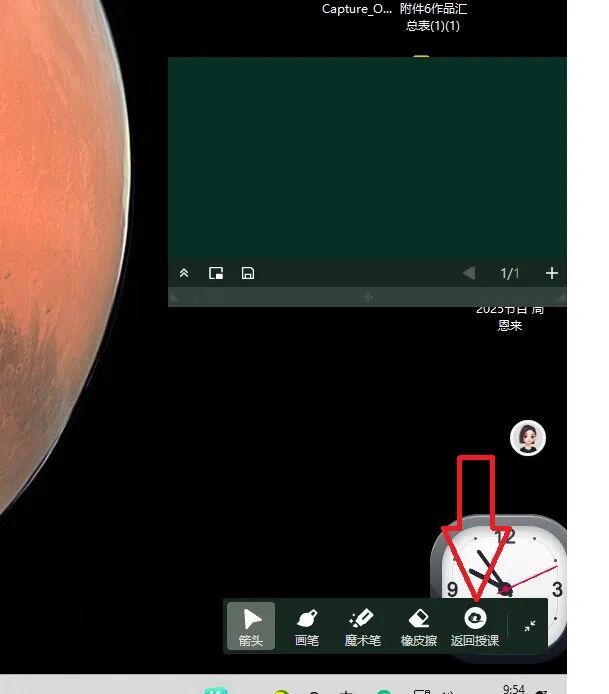Viewport: 609px width, 694px height.
Task: Click the 1/1 page indicator
Action: (510, 273)
